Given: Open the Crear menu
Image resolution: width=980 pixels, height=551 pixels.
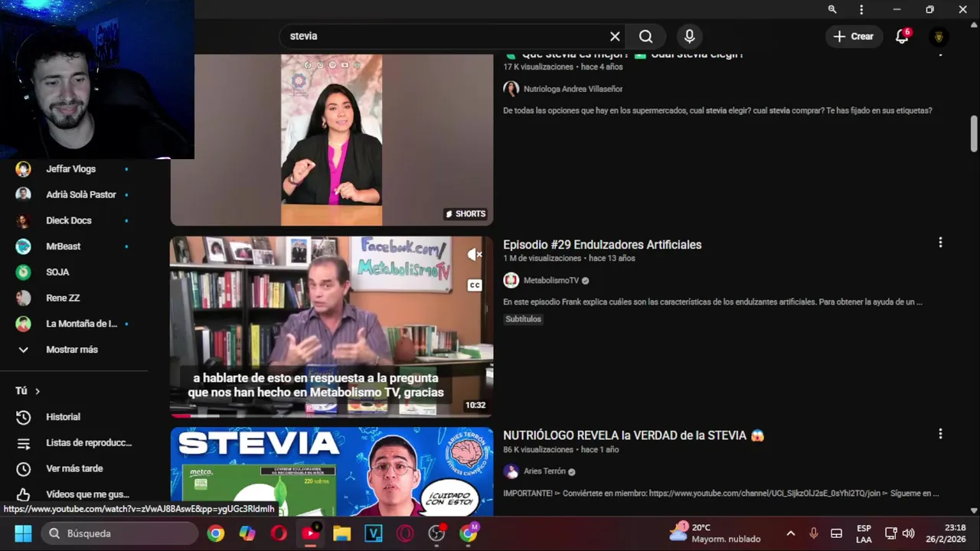Looking at the screenshot, I should [854, 36].
